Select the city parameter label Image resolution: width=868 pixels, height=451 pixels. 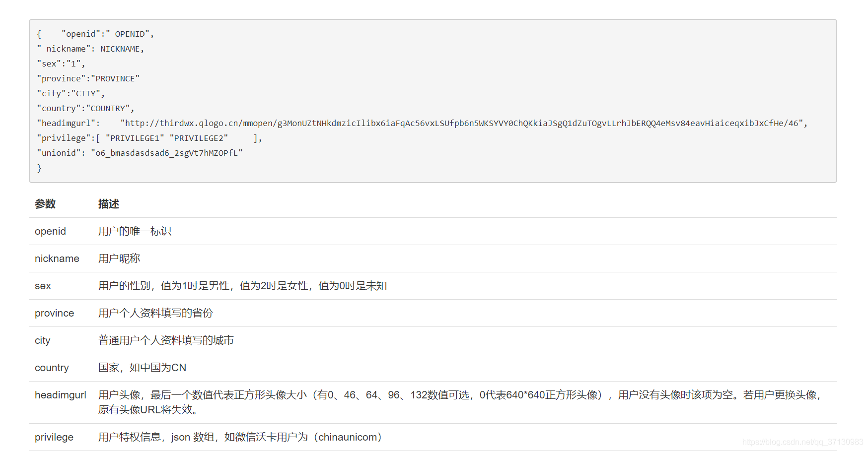[x=42, y=340]
